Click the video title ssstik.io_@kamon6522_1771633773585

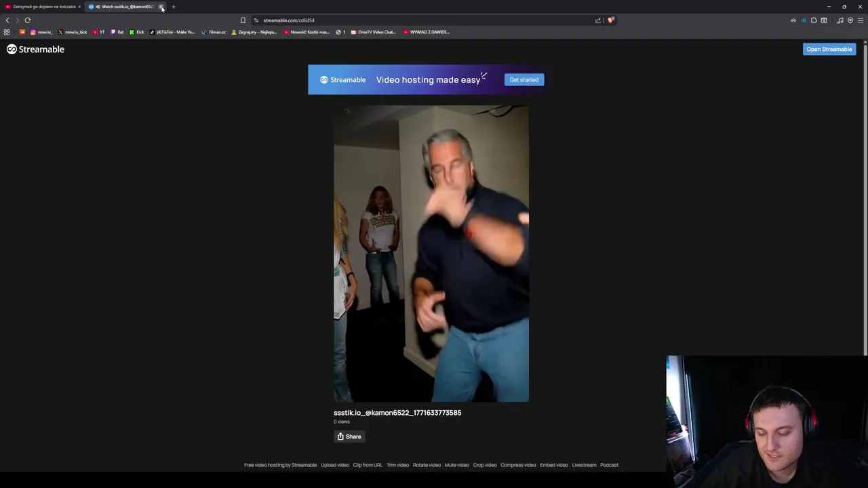[x=397, y=413]
